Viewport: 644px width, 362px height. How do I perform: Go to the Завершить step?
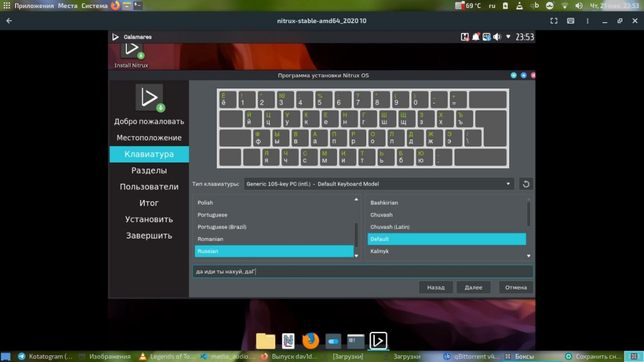coord(149,235)
